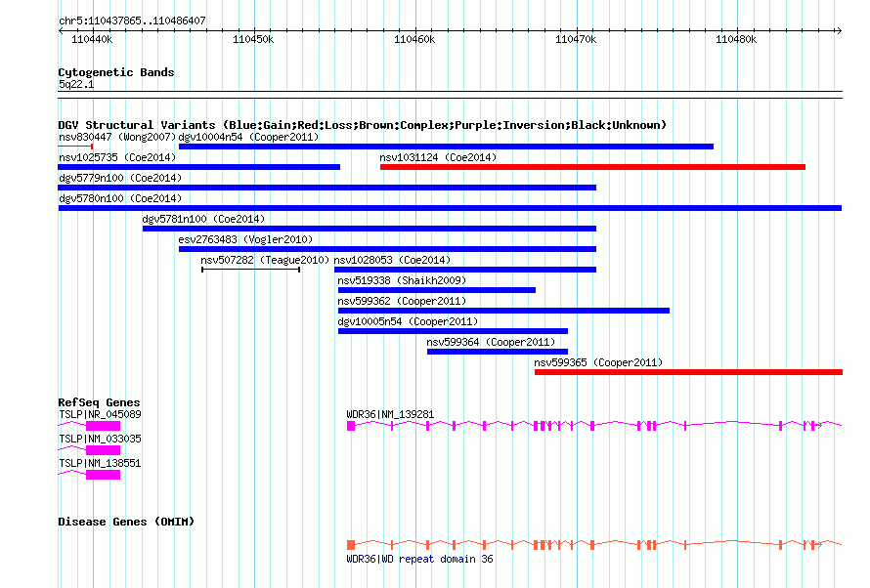Viewport: 870px width, 588px height.
Task: Click the nsv1025735 (Coe2014) label
Action: [x=117, y=157]
